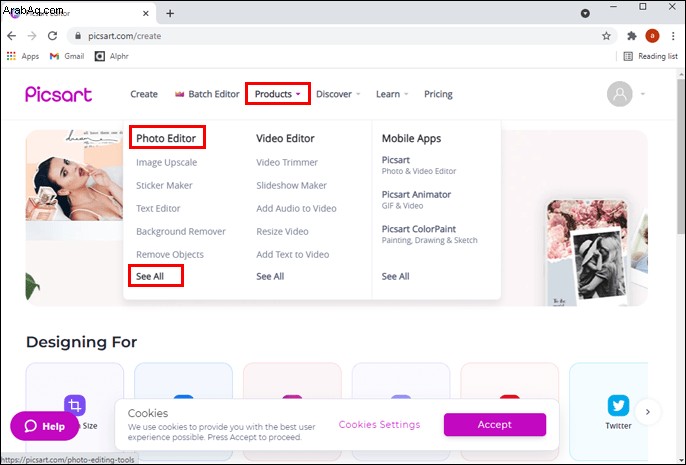Open Image Upscale tool
Screen dimensions: 686x465
click(x=167, y=162)
